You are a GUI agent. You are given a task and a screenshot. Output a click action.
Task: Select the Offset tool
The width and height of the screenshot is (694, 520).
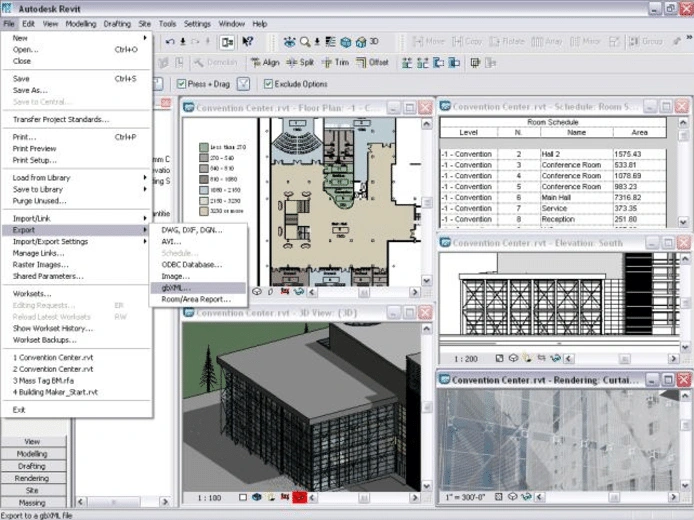tap(372, 62)
